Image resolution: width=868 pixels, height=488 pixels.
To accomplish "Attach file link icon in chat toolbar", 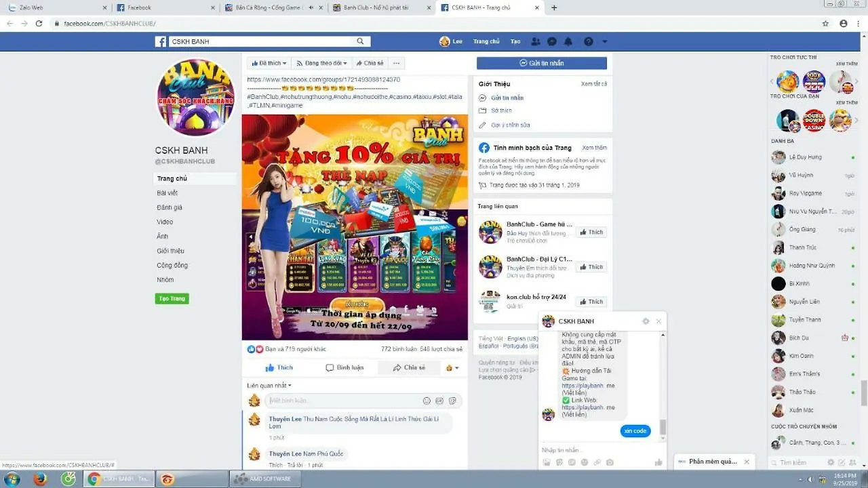I will click(597, 462).
